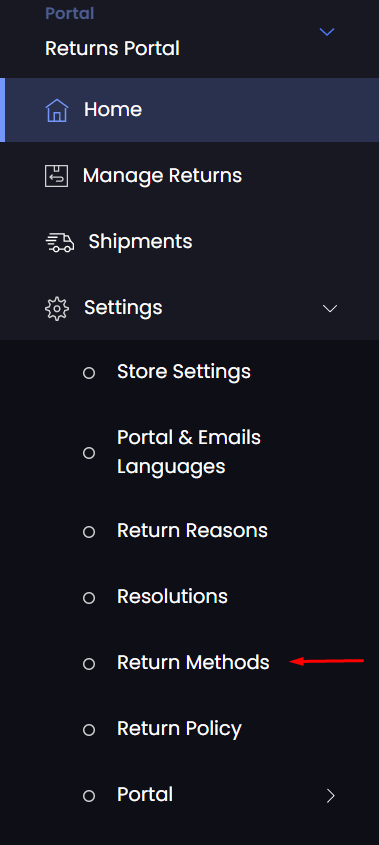Click the circle bullet beside Return Policy
Screen dimensions: 379x845
point(89,730)
